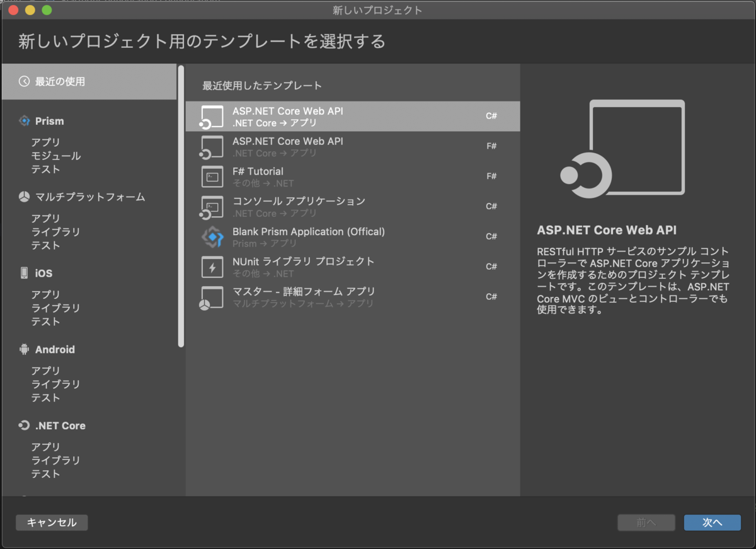Open ライブラリ under .NET Core

(56, 461)
